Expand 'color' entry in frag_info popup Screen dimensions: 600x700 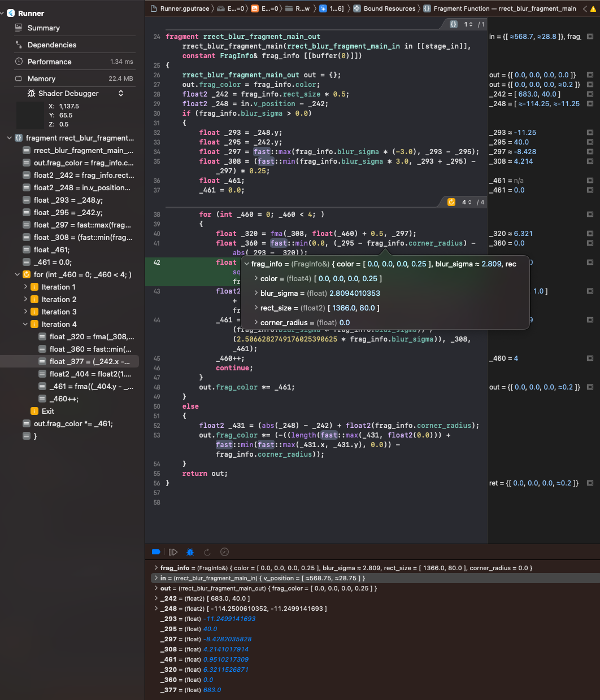click(x=256, y=278)
